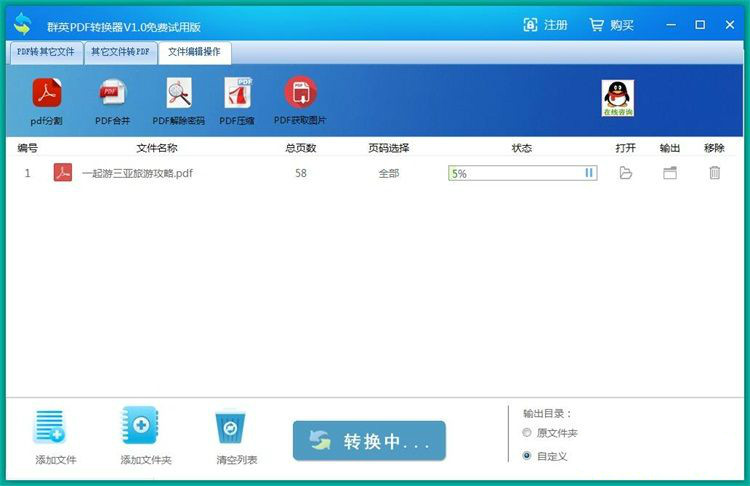Click the 总页数 column header
The image size is (750, 486).
click(301, 148)
